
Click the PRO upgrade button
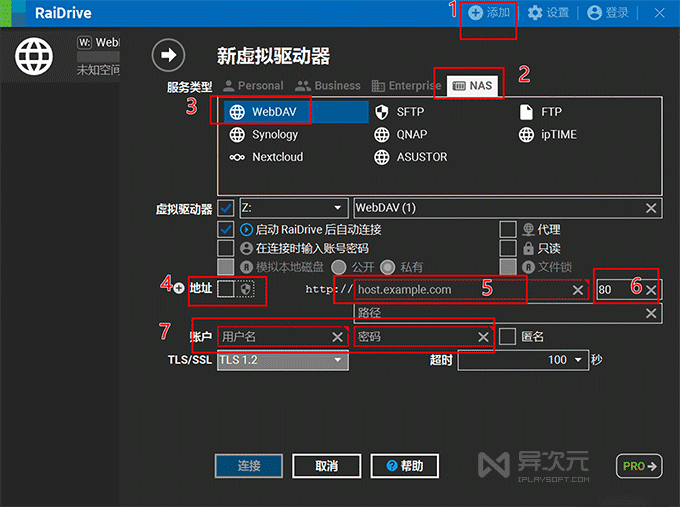(639, 466)
